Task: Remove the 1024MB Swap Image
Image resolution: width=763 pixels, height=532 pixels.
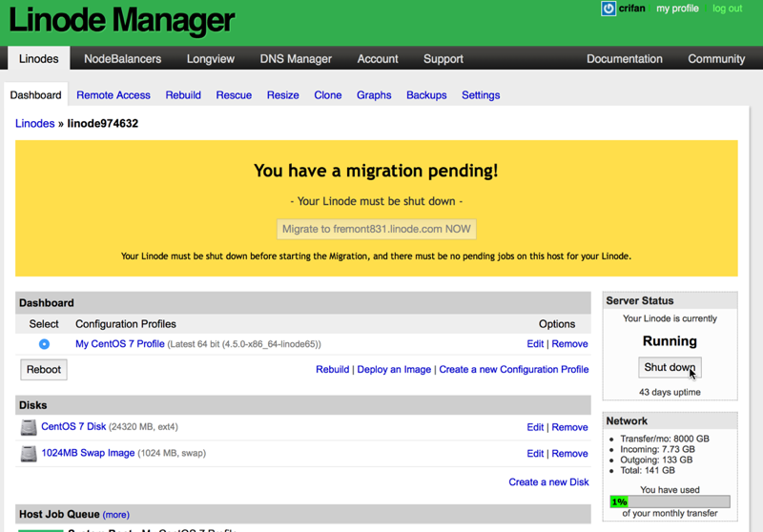Action: 569,454
